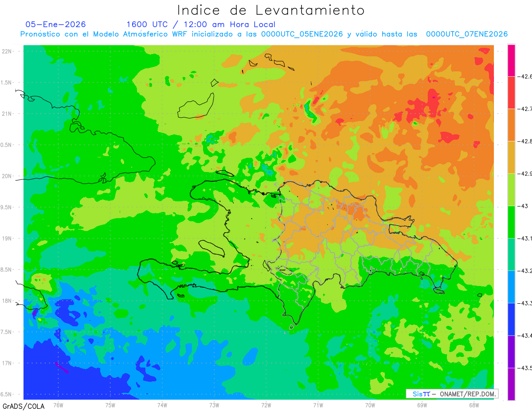Click the "75W" longitude label
The width and height of the screenshot is (532, 411).
point(110,405)
